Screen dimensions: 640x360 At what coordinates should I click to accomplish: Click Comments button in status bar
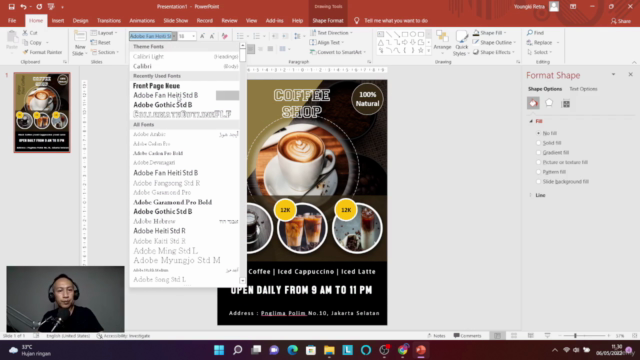pos(468,336)
